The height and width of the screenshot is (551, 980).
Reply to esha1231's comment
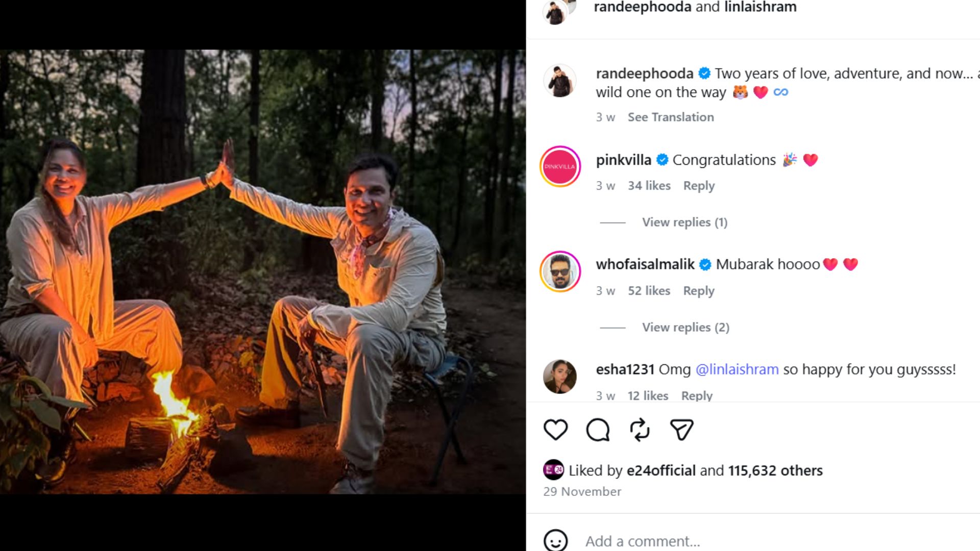[697, 396]
